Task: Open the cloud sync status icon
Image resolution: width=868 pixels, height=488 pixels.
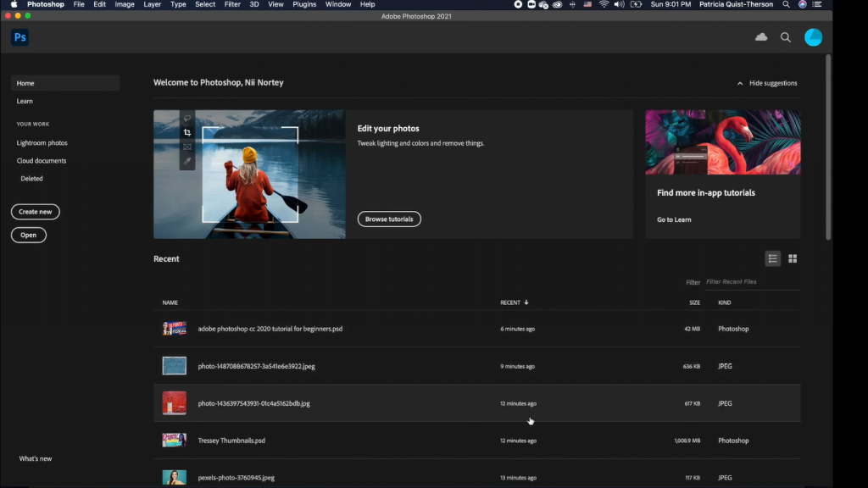Action: coord(761,37)
